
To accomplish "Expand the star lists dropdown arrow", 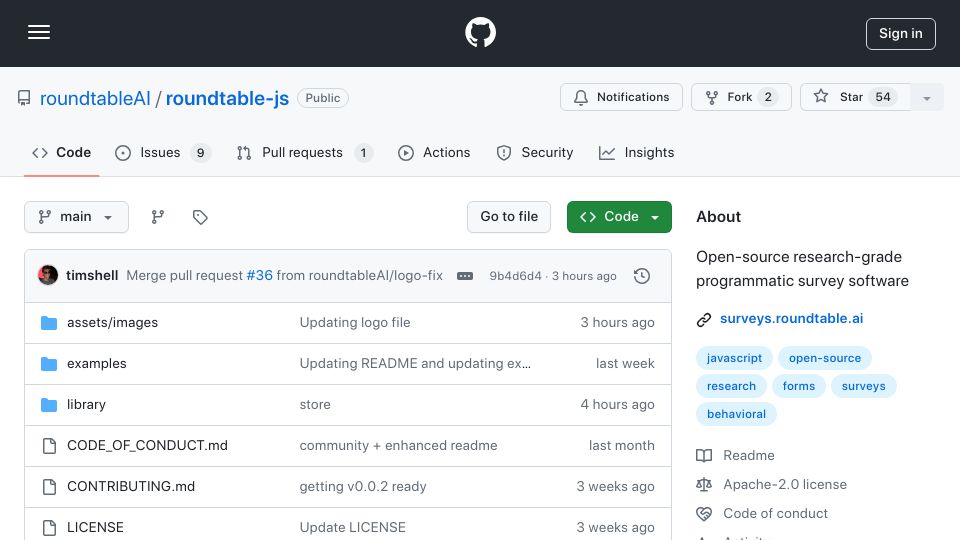I will pos(927,98).
